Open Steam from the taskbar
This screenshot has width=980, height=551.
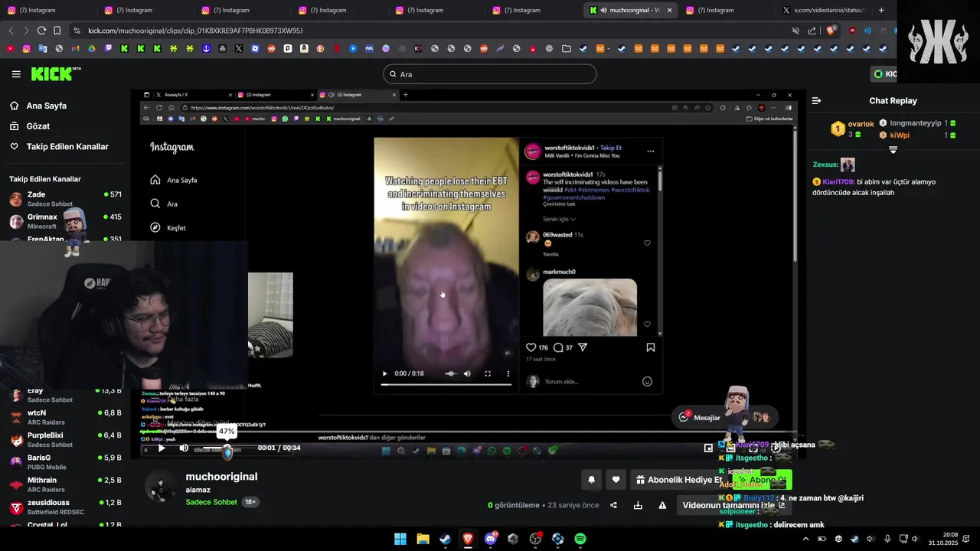445,539
